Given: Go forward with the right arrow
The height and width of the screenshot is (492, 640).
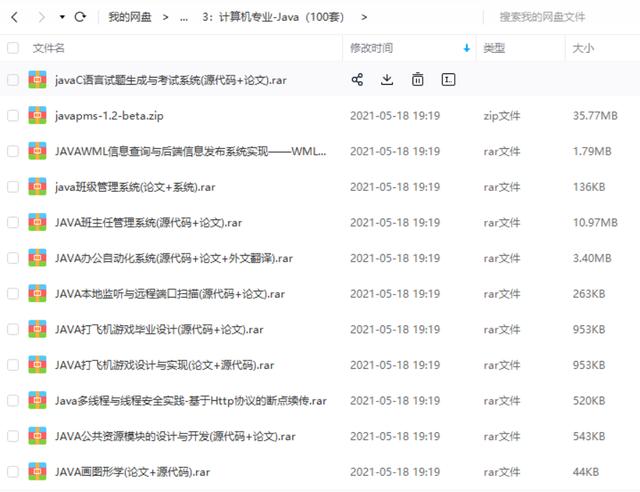Looking at the screenshot, I should [41, 17].
